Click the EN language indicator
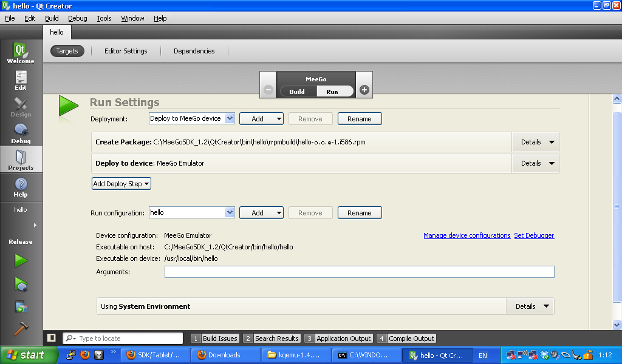The image size is (622, 364). [x=483, y=356]
